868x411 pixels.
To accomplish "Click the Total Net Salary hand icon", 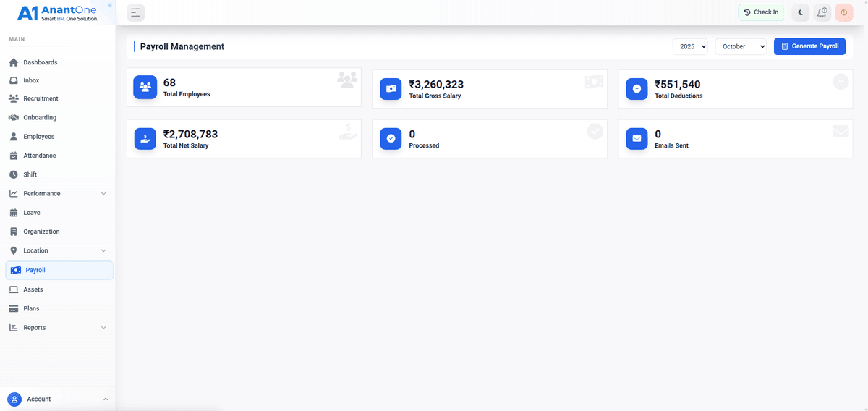I will (x=145, y=138).
